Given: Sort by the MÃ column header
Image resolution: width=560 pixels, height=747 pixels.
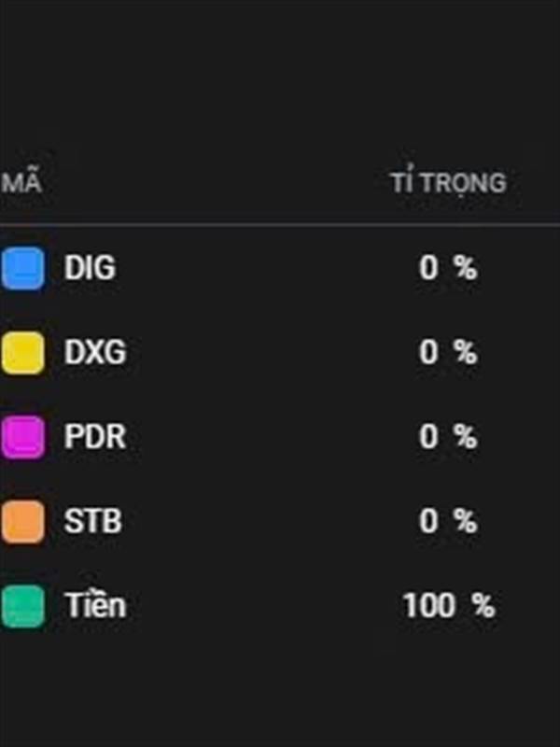Looking at the screenshot, I should pos(21,183).
